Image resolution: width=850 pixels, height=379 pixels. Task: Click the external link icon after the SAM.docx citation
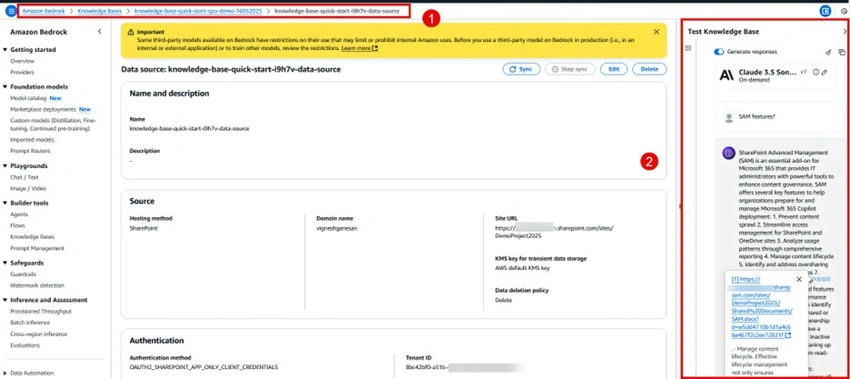[788, 335]
